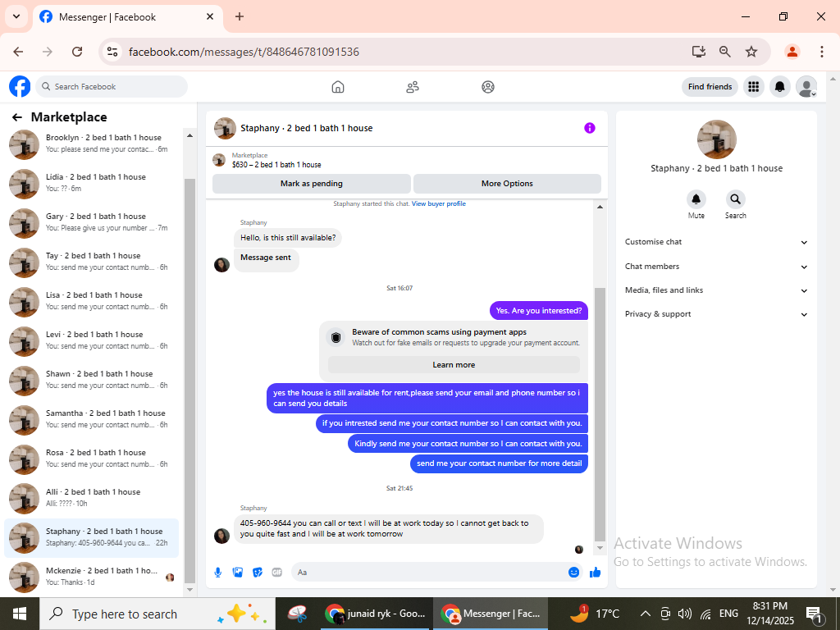Open the account profile avatar menu
Viewport: 840px width, 630px height.
coord(806,87)
